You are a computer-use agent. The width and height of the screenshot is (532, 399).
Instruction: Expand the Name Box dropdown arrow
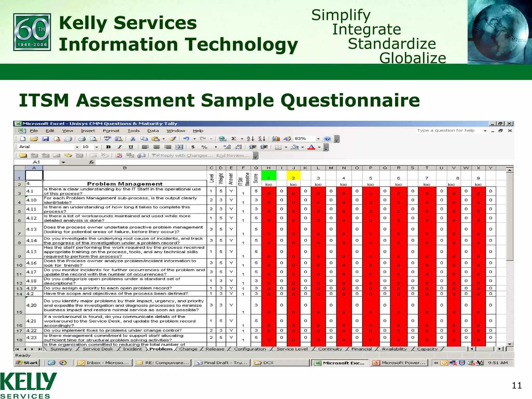(63, 163)
